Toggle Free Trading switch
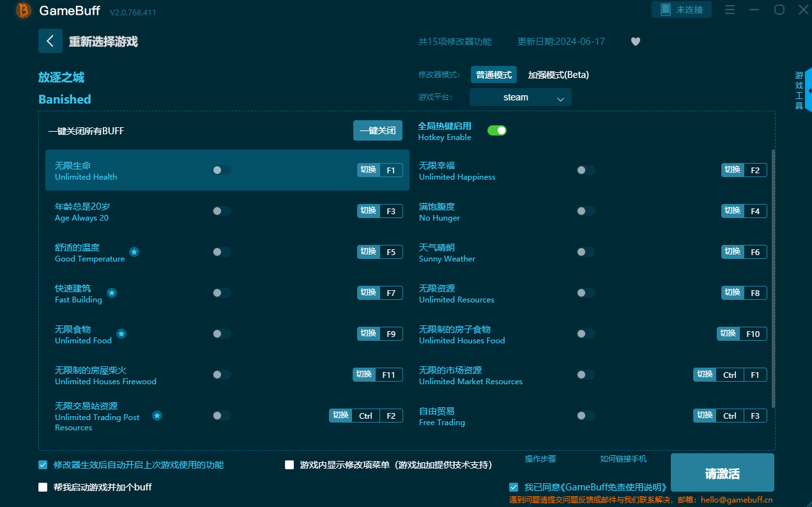The image size is (812, 507). tap(586, 416)
